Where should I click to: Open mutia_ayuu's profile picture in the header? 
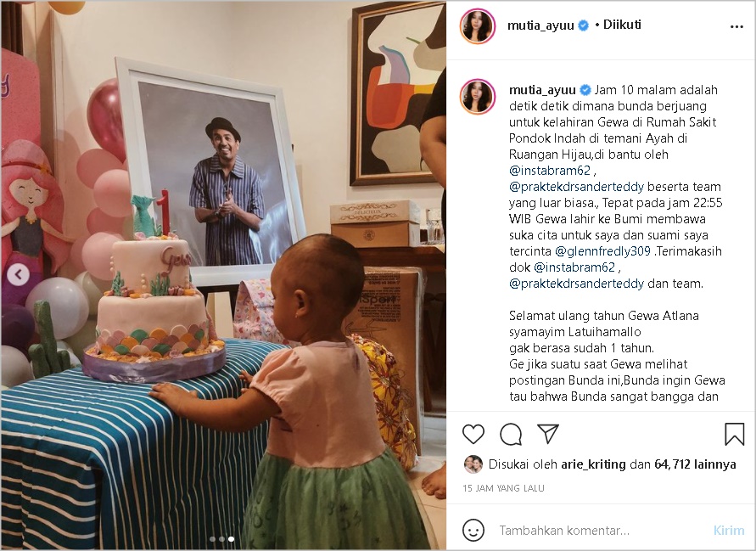point(478,25)
